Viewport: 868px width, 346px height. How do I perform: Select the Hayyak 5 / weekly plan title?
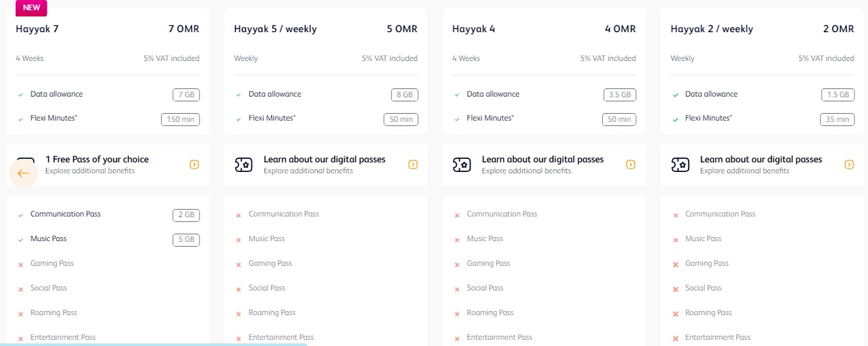[275, 29]
